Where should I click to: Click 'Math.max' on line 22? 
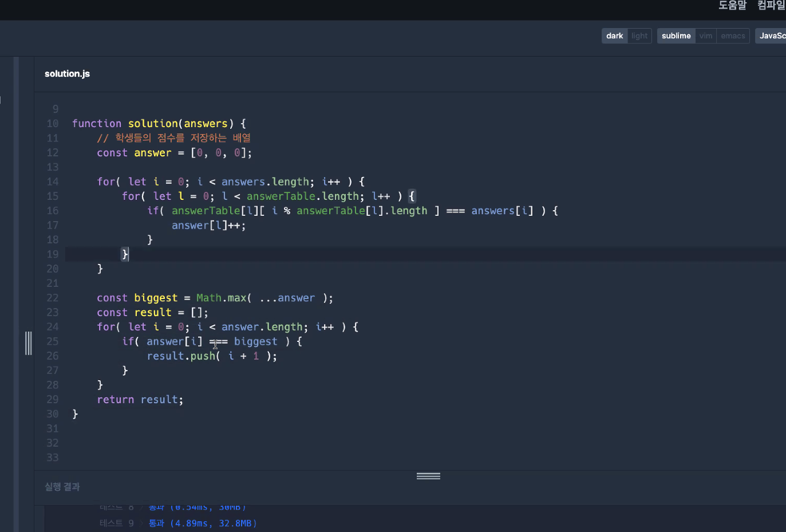[x=221, y=298]
